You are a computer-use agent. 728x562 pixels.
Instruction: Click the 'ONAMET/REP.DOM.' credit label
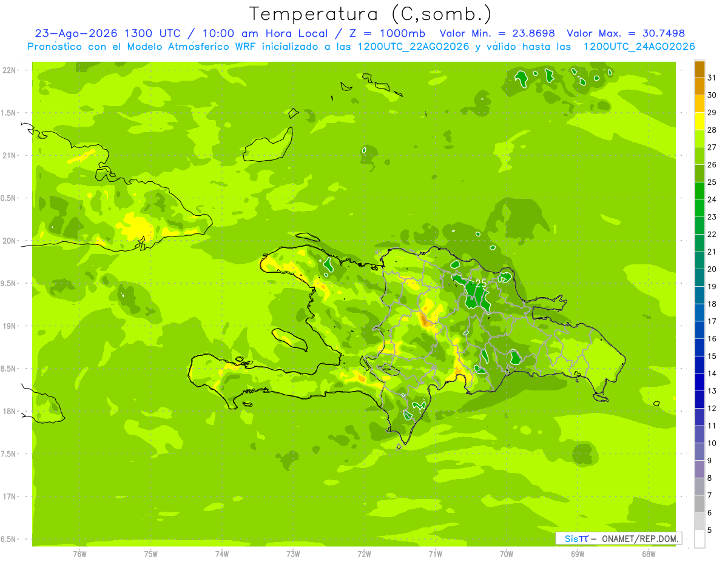point(640,538)
